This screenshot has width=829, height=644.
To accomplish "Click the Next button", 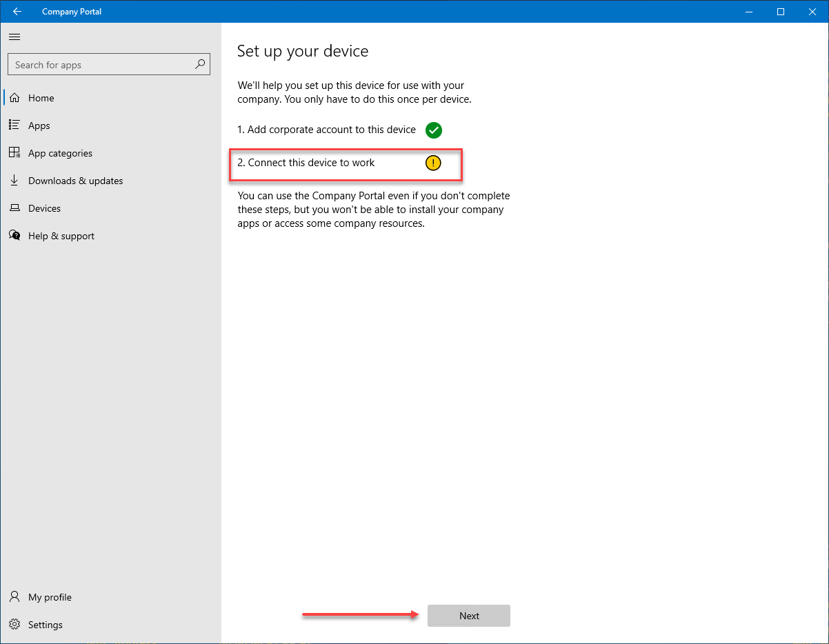I will (468, 615).
